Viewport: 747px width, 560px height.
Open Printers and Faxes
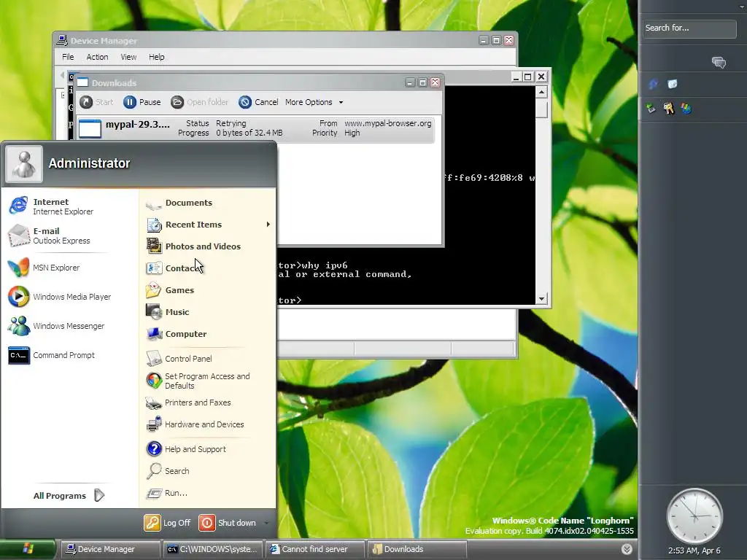point(188,402)
